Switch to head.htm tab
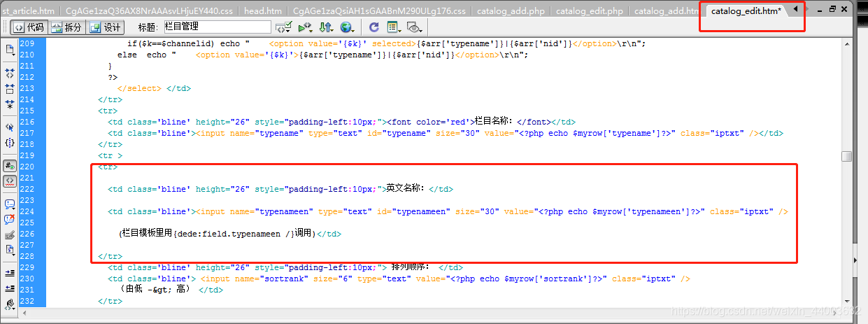868x324 pixels. point(262,10)
